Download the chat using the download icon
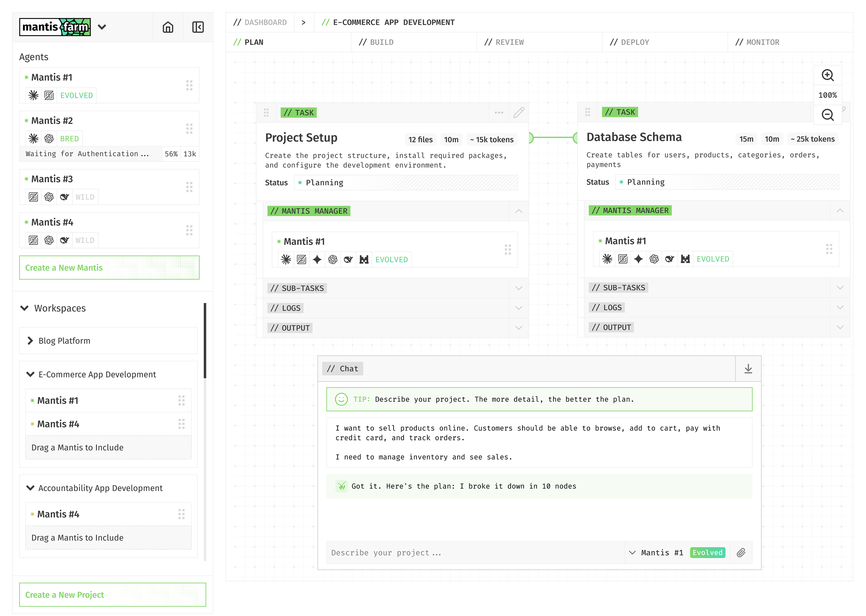Screen dimensions: 866x616 748,369
